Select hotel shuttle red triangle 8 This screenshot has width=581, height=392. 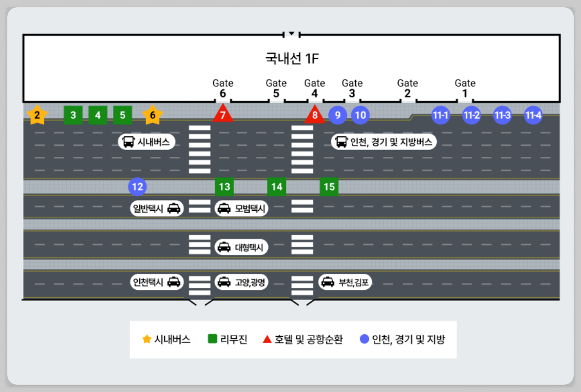click(315, 114)
